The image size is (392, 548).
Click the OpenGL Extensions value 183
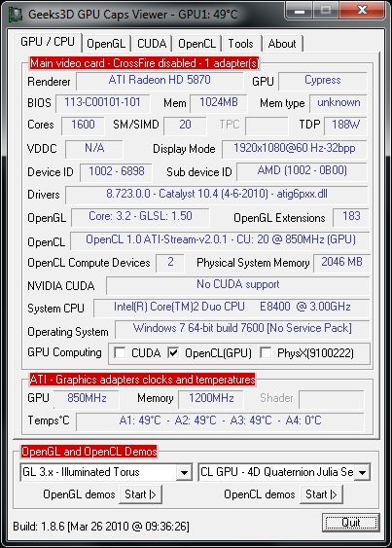[x=351, y=217]
